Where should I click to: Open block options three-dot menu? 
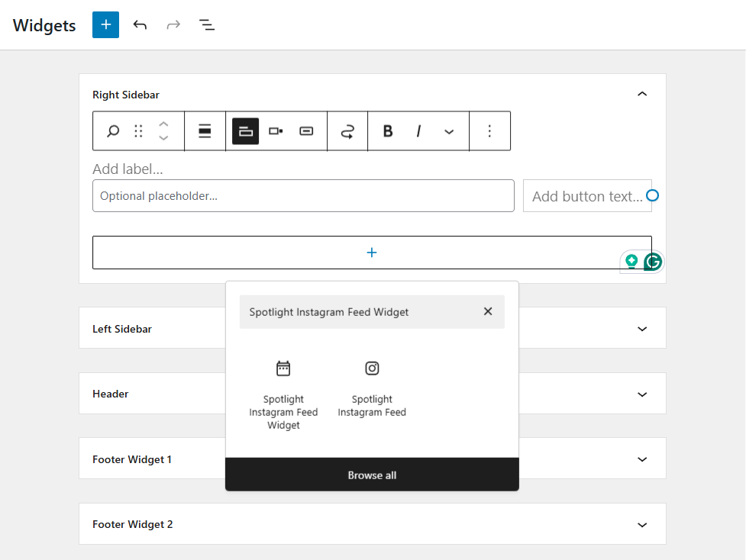[x=489, y=131]
